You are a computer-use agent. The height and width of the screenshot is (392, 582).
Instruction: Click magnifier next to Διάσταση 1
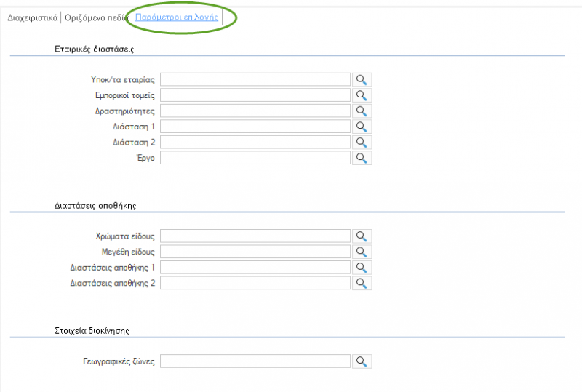(362, 127)
